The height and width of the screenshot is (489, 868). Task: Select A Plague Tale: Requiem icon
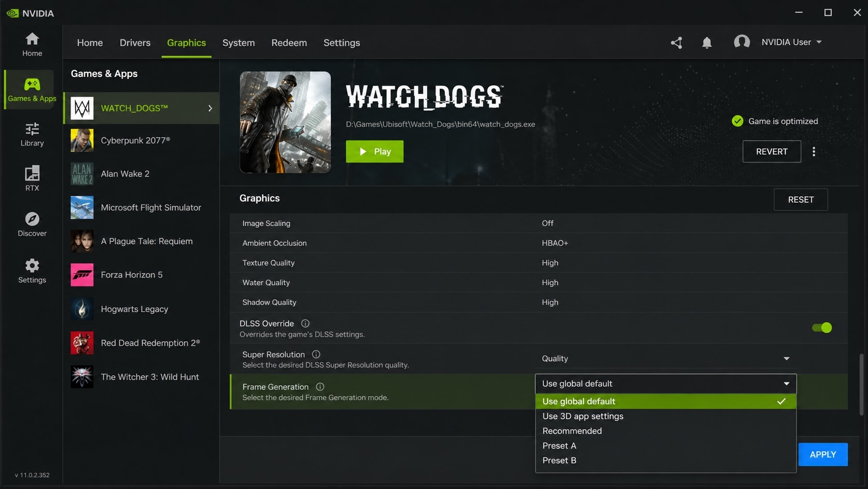pos(82,241)
